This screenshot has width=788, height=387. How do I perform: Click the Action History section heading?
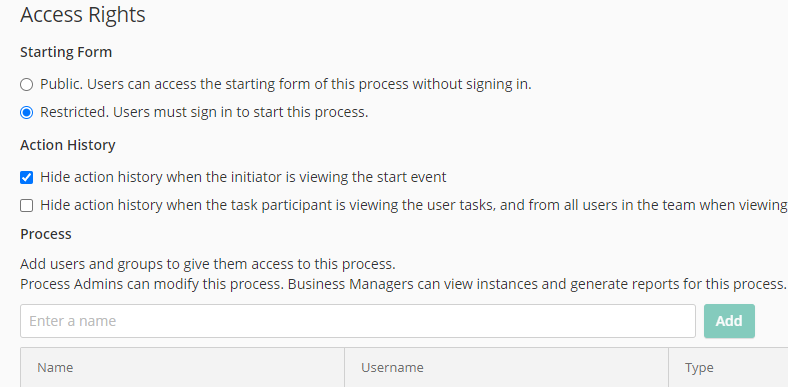(x=68, y=145)
